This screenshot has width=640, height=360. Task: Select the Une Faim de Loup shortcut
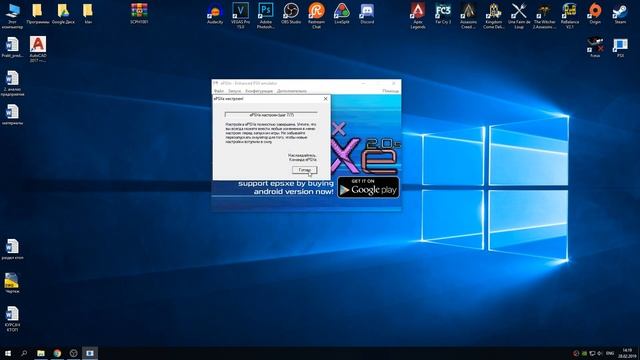519,16
